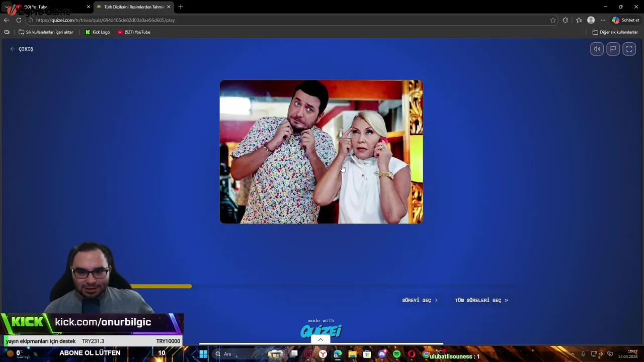Close the YouTube tab
Screen dimensions: 644x362
pos(88,7)
